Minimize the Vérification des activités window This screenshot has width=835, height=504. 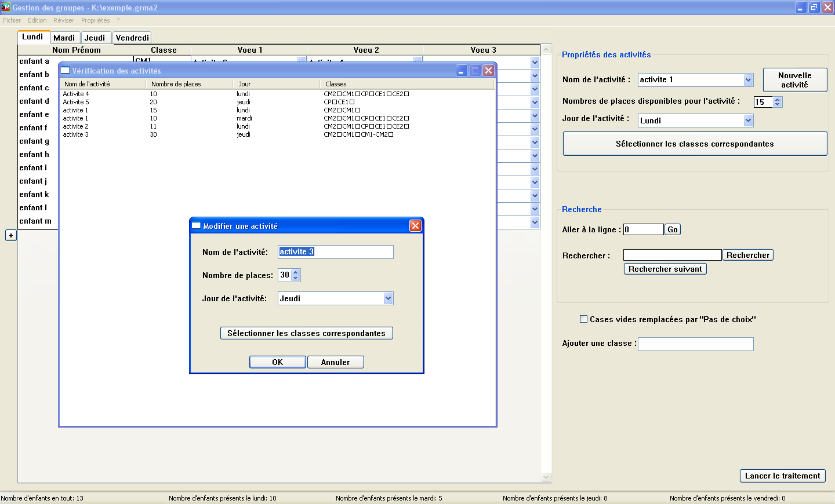(462, 71)
